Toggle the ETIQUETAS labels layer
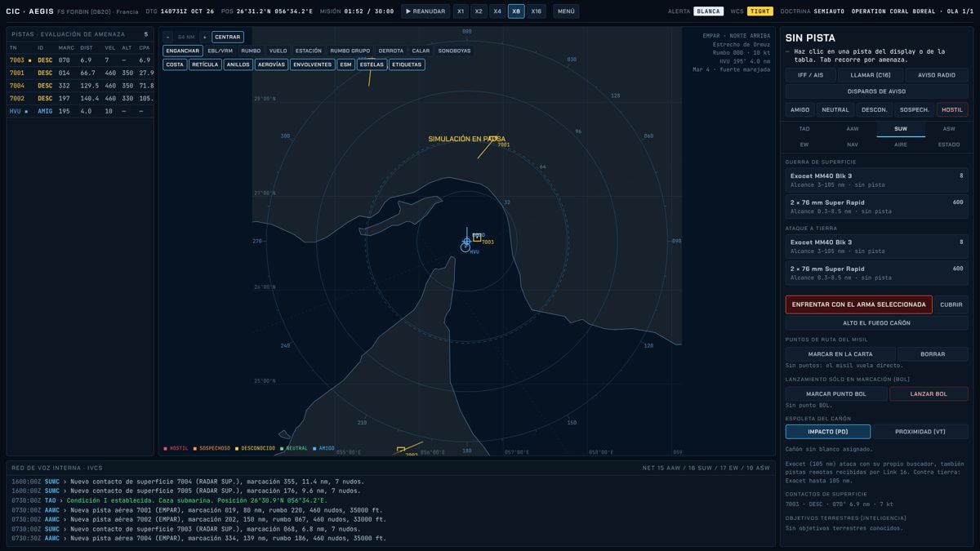980x551 pixels. click(407, 64)
